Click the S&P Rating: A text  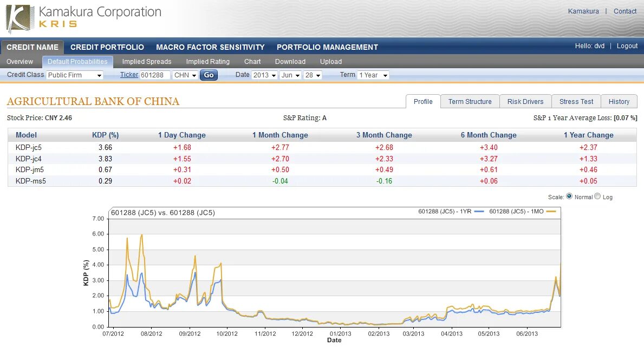(305, 118)
